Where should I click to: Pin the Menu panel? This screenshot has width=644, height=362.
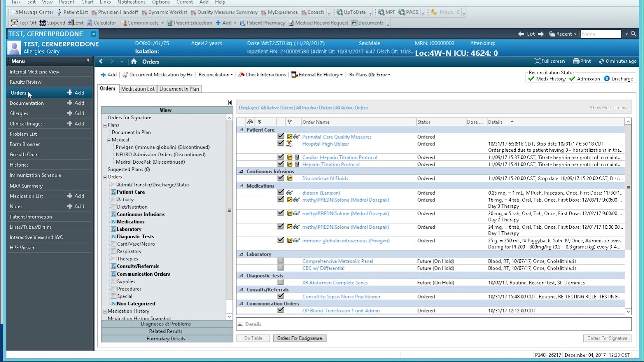coord(88,61)
